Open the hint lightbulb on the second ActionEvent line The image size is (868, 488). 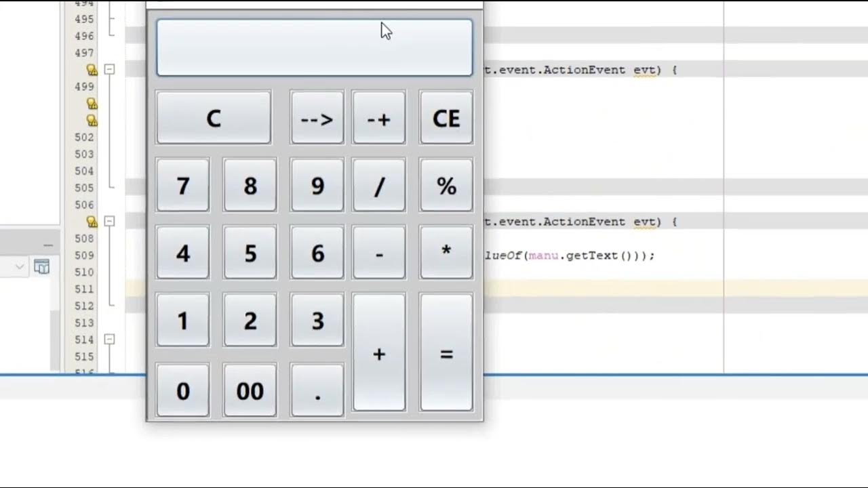coord(92,222)
